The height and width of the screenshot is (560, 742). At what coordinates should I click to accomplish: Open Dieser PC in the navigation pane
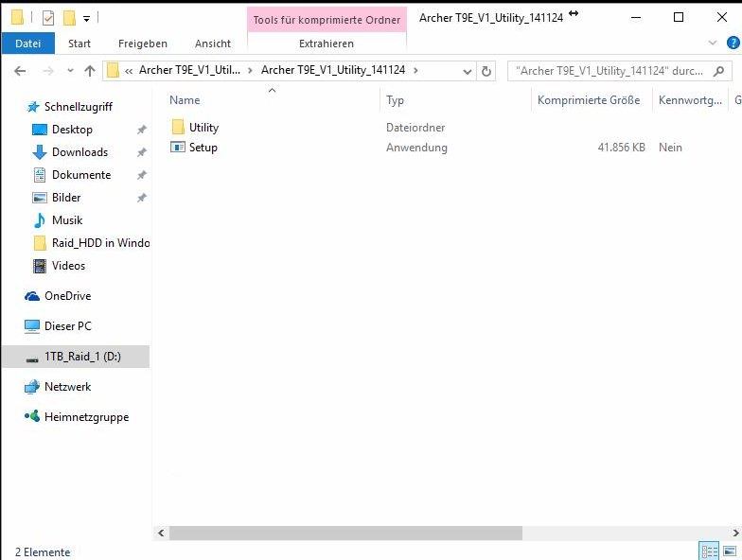(x=67, y=326)
